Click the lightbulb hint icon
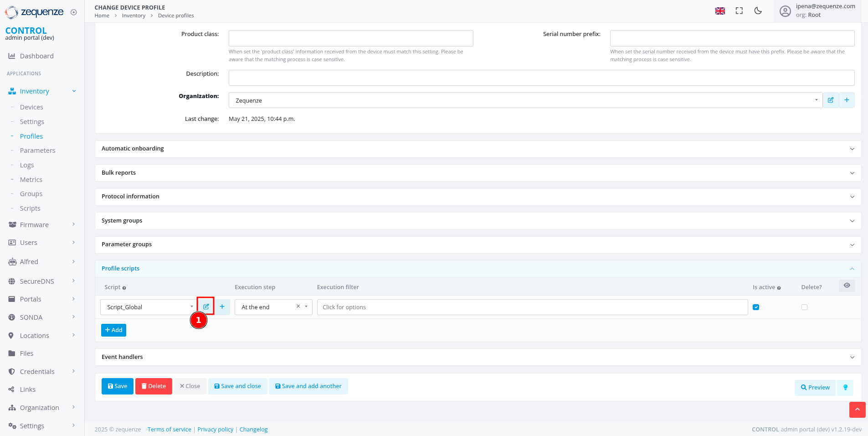Screen dimensions: 868x436 [845, 388]
